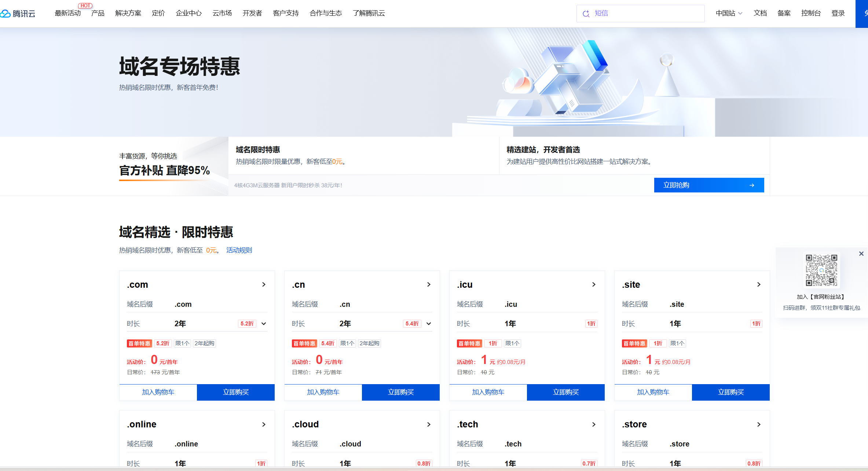868x471 pixels.
Task: Expand .cn duration dropdown
Action: [x=429, y=324]
